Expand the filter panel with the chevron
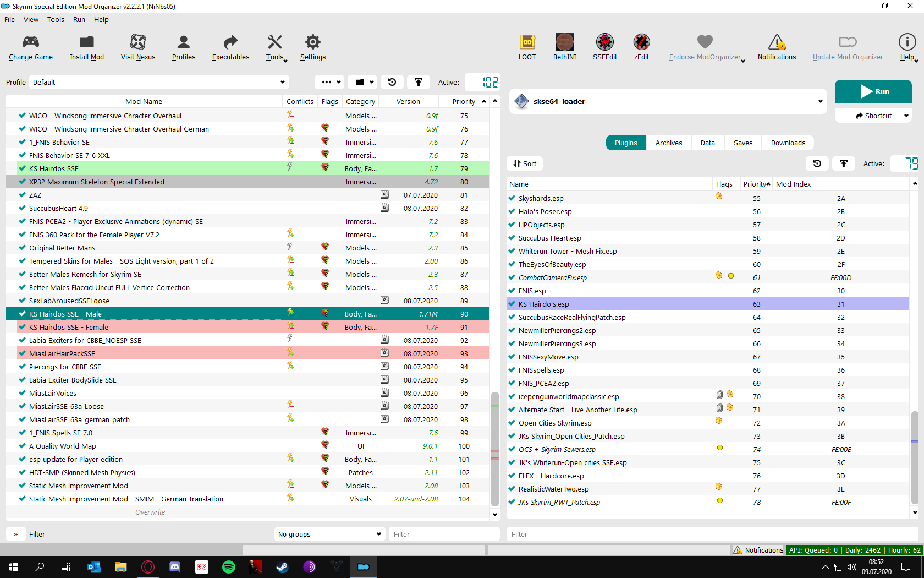This screenshot has width=924, height=578. (16, 534)
